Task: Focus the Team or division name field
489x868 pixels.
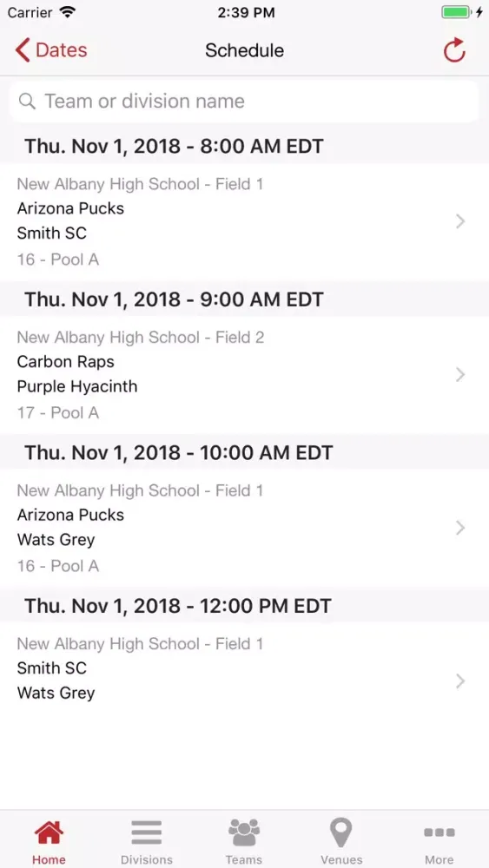Action: pos(244,102)
